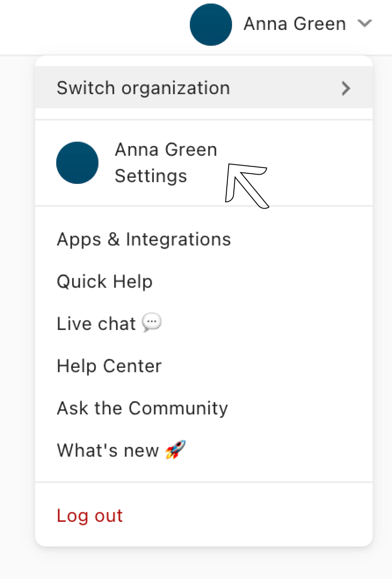
Task: Click the rocket icon next to What's new
Action: point(176,450)
